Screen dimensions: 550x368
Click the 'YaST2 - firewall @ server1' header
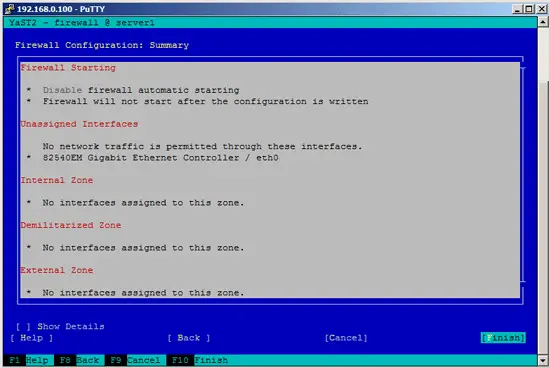point(82,23)
